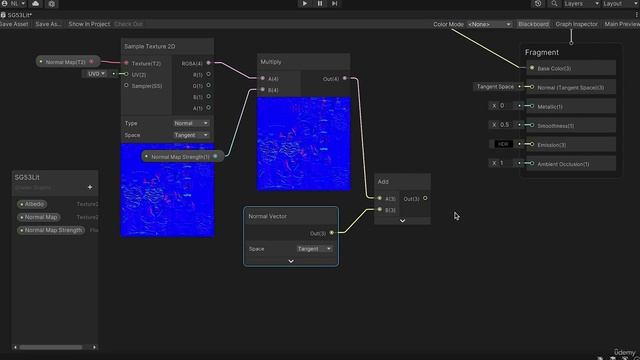Open the undo history icon
Viewport: 640px width, 360px height.
[538, 4]
